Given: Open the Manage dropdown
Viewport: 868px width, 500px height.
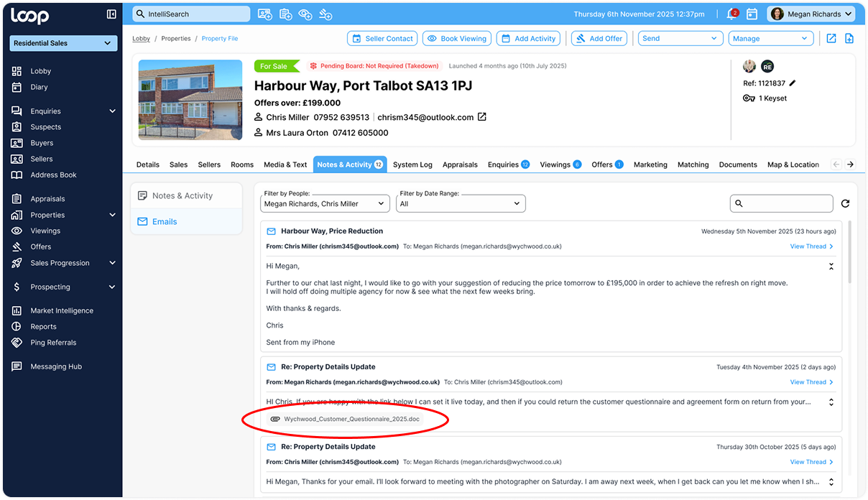Looking at the screenshot, I should point(771,38).
